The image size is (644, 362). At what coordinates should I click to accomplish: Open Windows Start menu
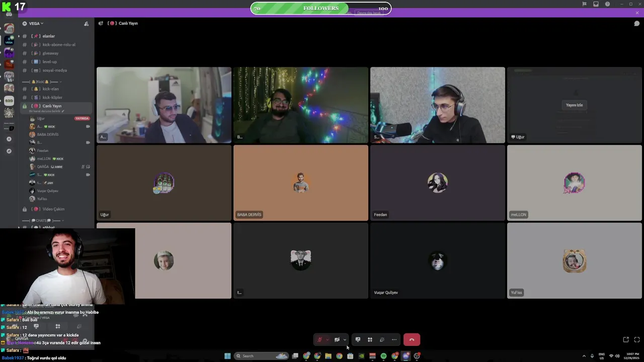[227, 356]
